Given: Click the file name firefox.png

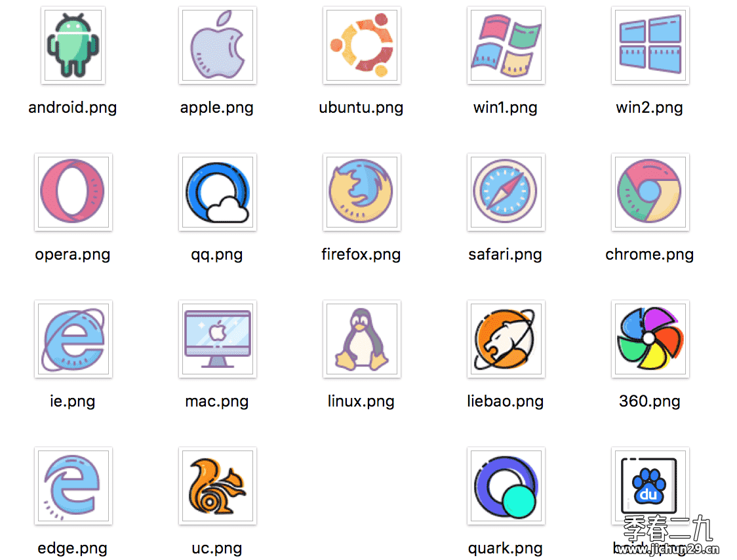Looking at the screenshot, I should [361, 254].
